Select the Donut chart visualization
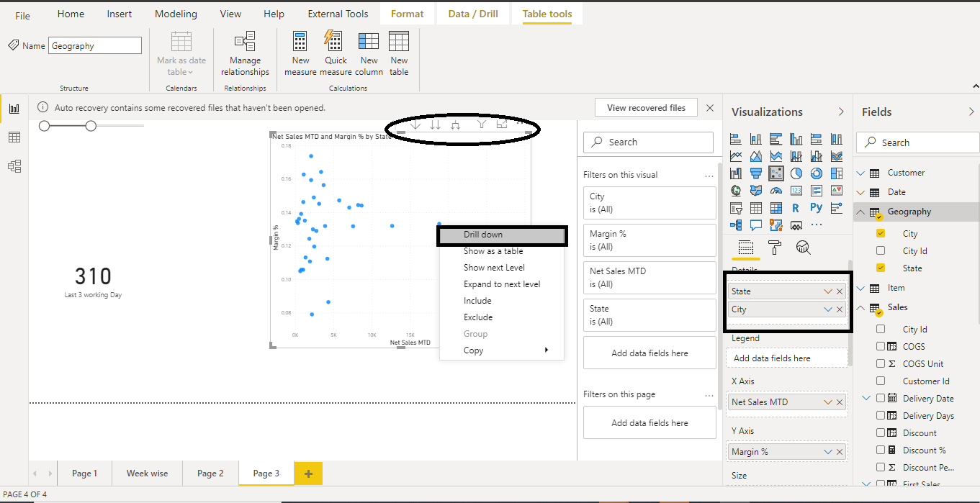 click(817, 173)
